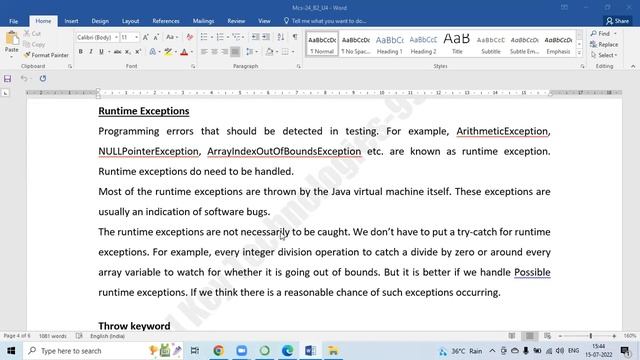Save the document from quick access toolbar
Viewport: 640px width, 360px height.
7,79
